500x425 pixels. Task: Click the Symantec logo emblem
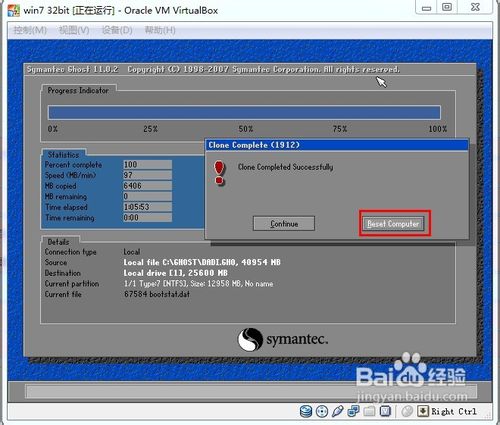pyautogui.click(x=250, y=339)
